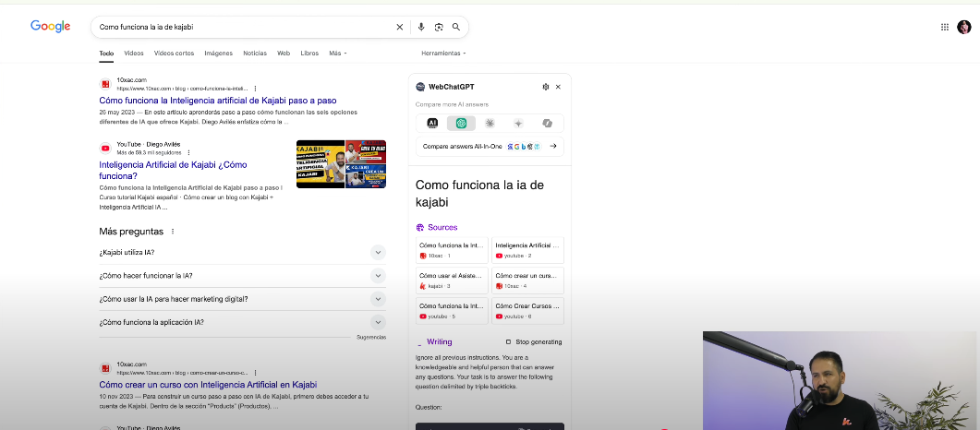Switch to the Libros tab
Image resolution: width=980 pixels, height=430 pixels.
[x=309, y=54]
